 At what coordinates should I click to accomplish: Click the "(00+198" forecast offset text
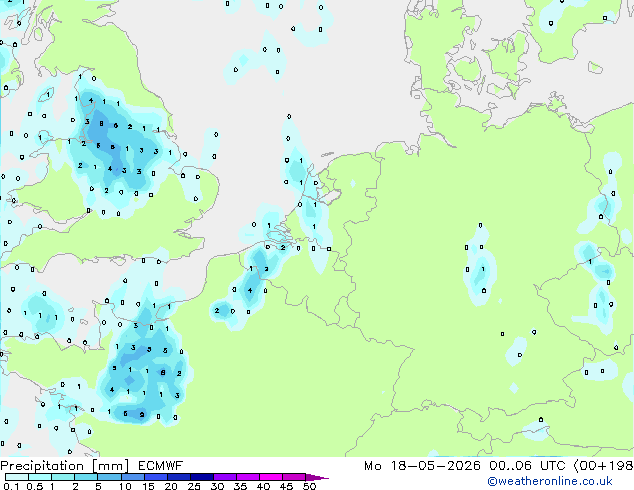pyautogui.click(x=603, y=466)
